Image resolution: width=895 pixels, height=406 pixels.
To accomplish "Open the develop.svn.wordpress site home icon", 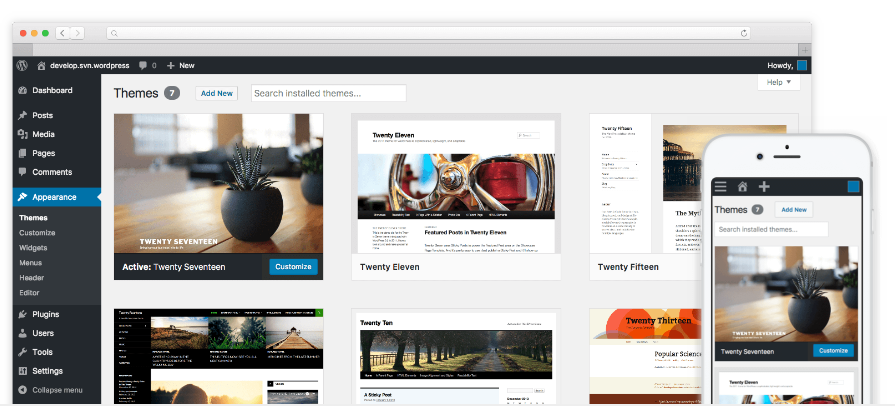I will point(41,66).
